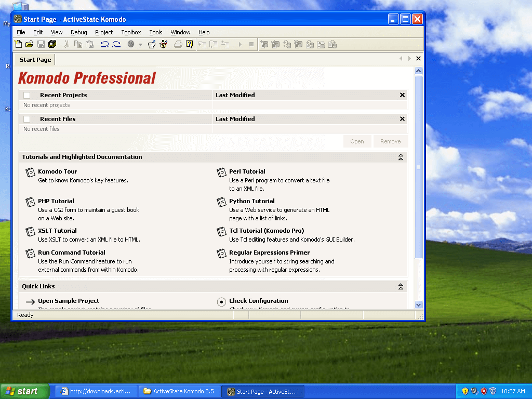This screenshot has height=399, width=532.
Task: Open the Python Tutorial link
Action: pyautogui.click(x=252, y=201)
